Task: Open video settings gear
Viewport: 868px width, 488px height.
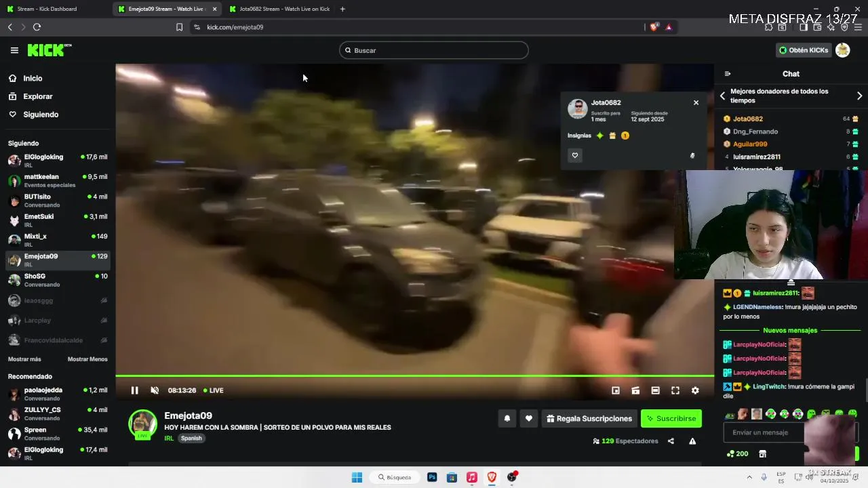Action: 695,390
